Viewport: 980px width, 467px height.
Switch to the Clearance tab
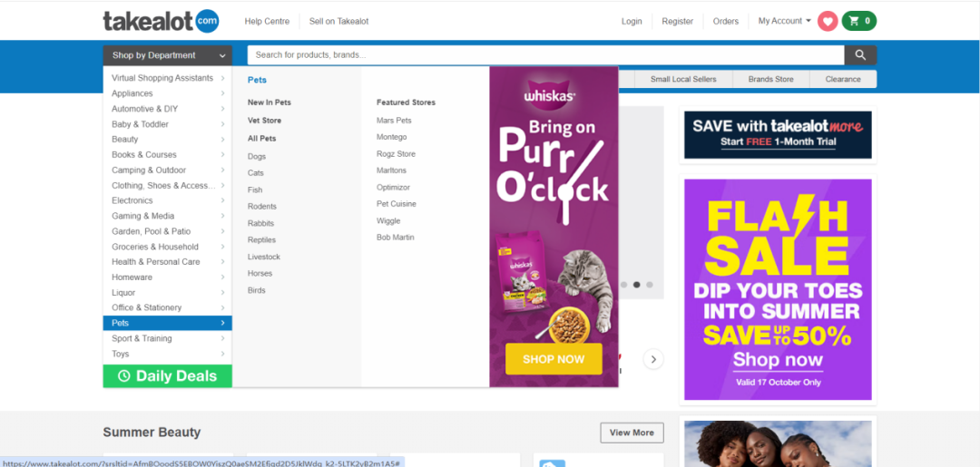click(843, 79)
